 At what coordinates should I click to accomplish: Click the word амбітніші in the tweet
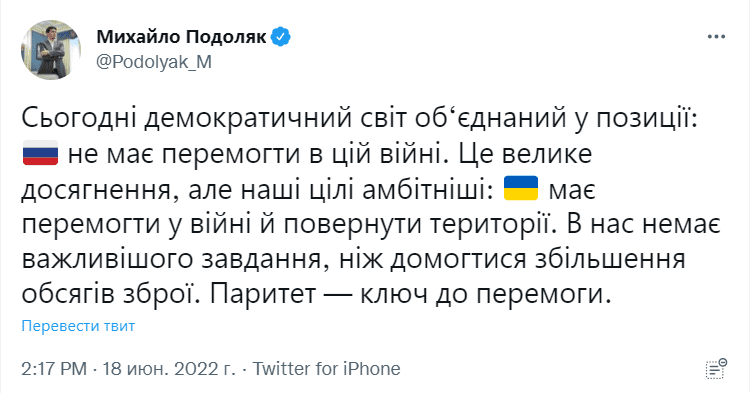coord(428,190)
